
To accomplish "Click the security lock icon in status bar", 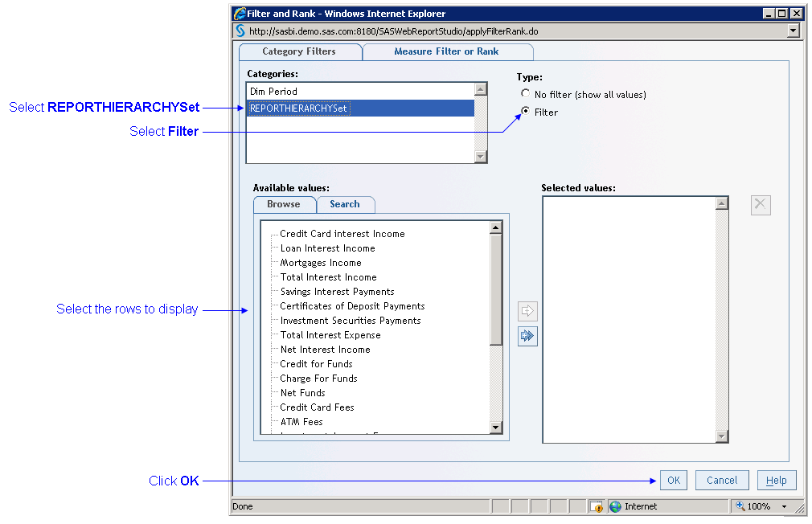I will click(x=596, y=506).
